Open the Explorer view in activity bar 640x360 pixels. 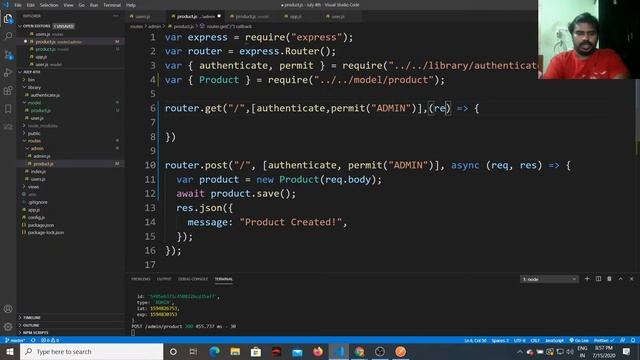8,19
